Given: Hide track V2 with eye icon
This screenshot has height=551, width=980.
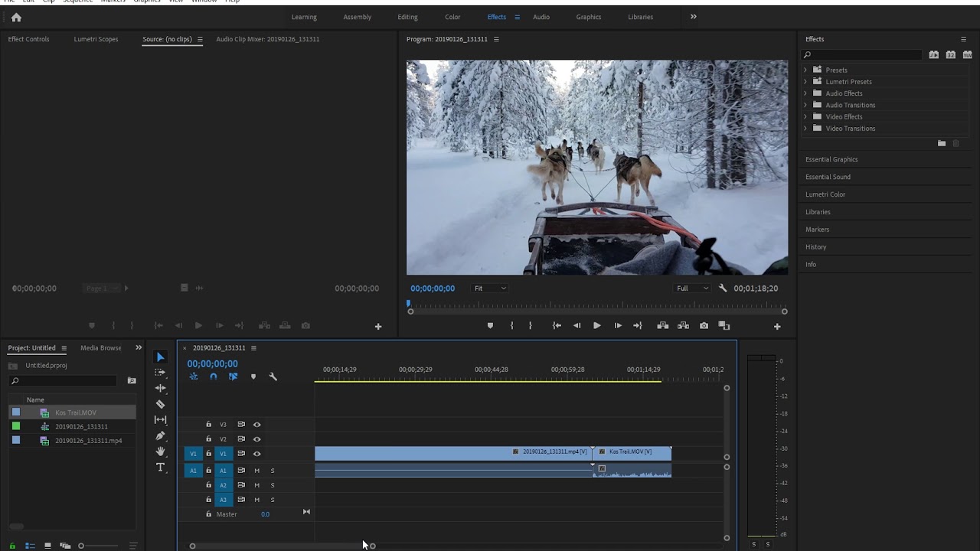Looking at the screenshot, I should (257, 439).
